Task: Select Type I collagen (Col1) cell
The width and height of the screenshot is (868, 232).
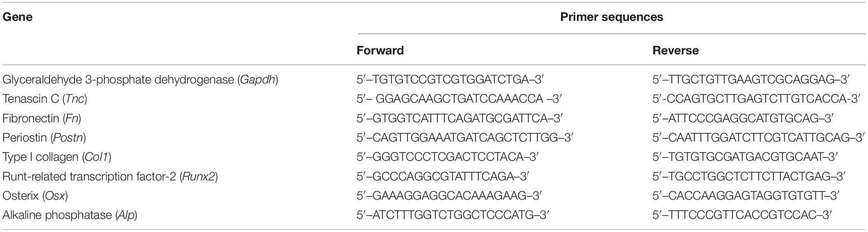Action: click(x=57, y=157)
